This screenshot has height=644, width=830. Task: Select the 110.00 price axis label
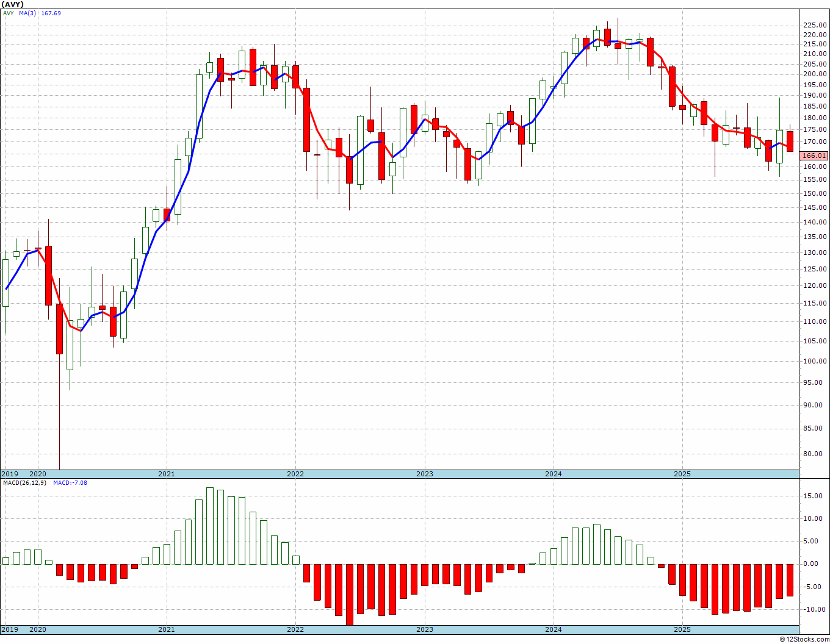pyautogui.click(x=815, y=321)
